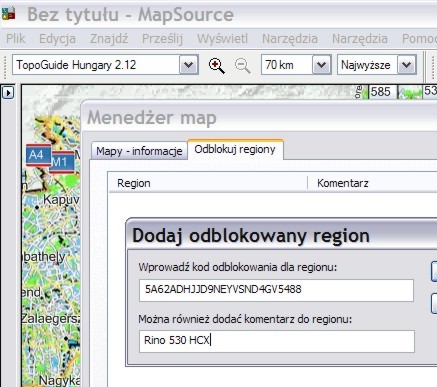The width and height of the screenshot is (437, 387).
Task: Open the Prześlij menu
Action: 162,39
